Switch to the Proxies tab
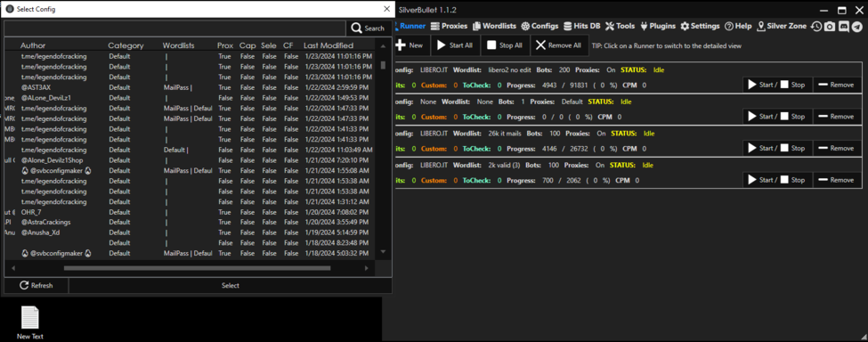 tap(449, 26)
